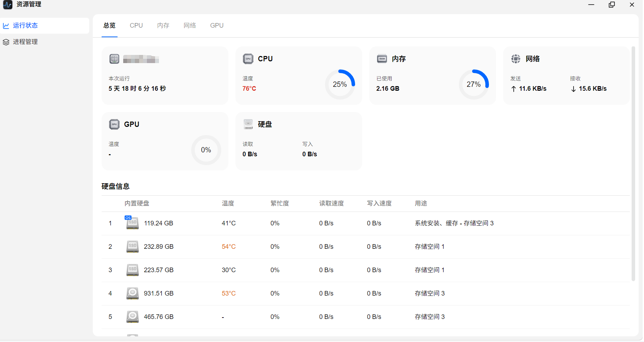644x342 pixels.
Task: Click the download arrow icon next to 15.6 KB/s
Action: click(574, 89)
